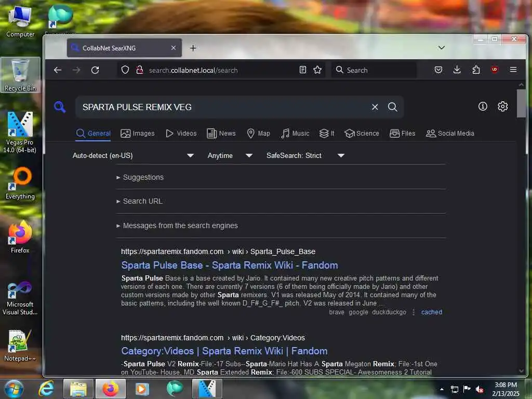
Task: Open the tracking protection shield icon
Action: [125, 70]
